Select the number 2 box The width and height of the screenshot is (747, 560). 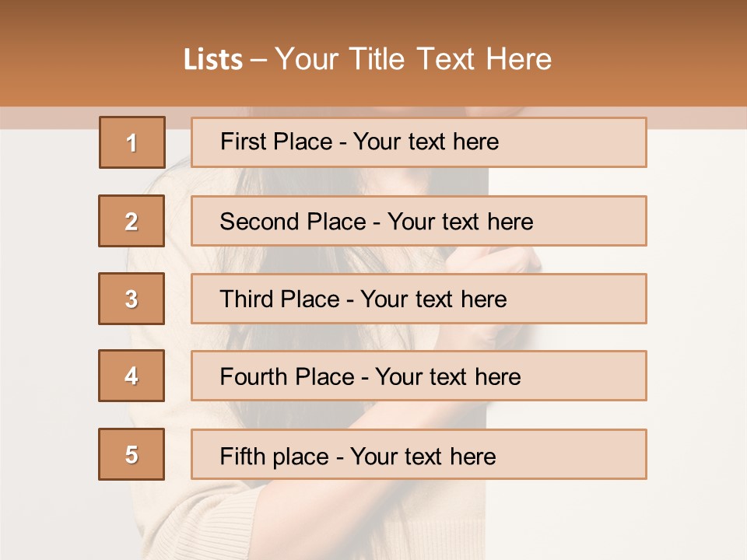tap(132, 221)
